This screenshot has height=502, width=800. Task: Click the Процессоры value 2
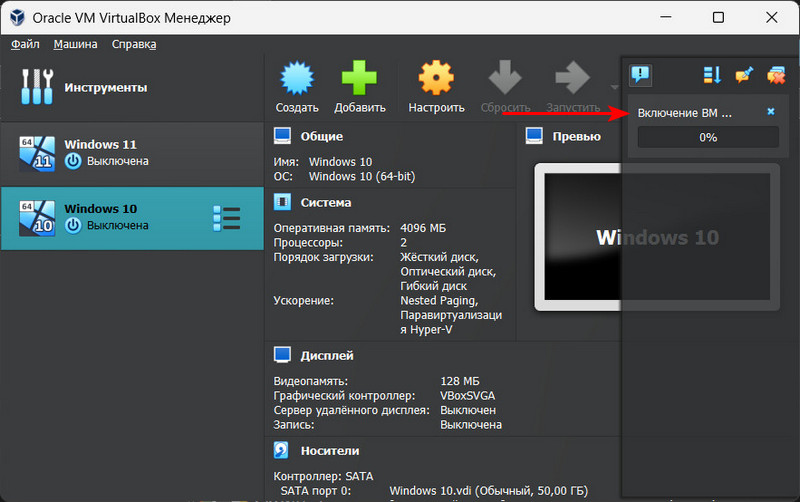tap(404, 243)
